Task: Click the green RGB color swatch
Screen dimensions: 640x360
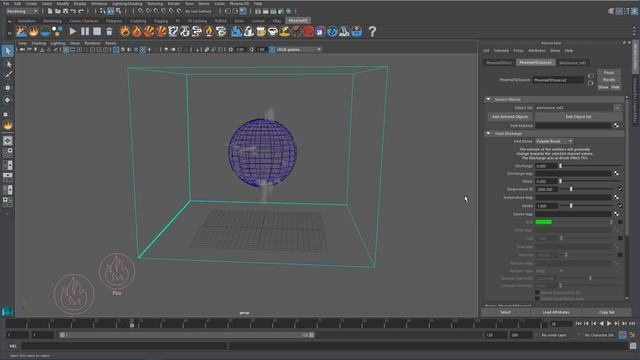Action: click(544, 222)
